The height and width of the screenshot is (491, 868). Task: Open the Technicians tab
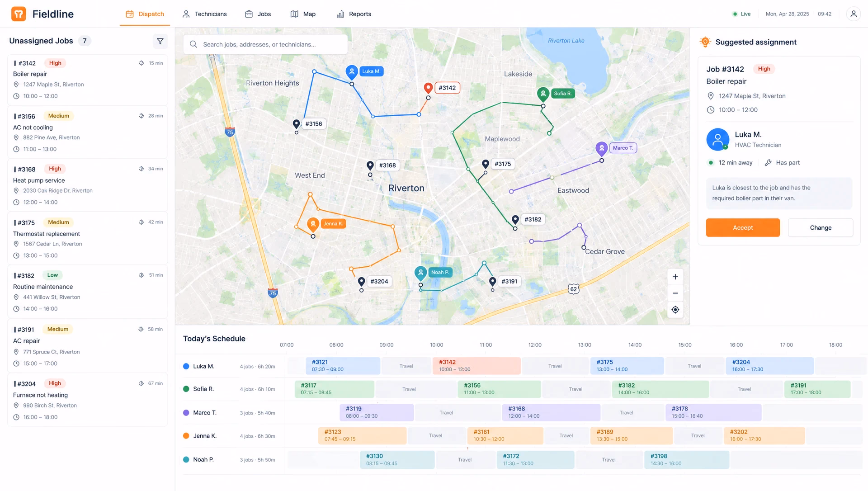[x=204, y=14]
